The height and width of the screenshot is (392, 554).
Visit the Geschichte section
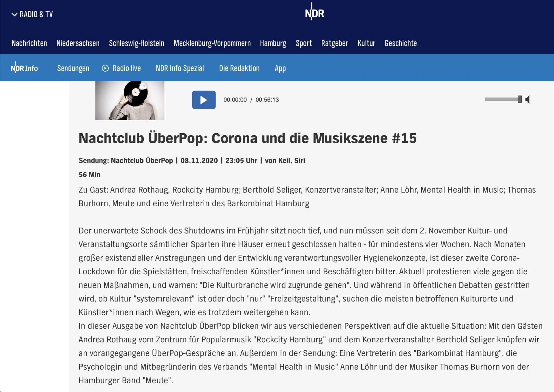point(400,43)
